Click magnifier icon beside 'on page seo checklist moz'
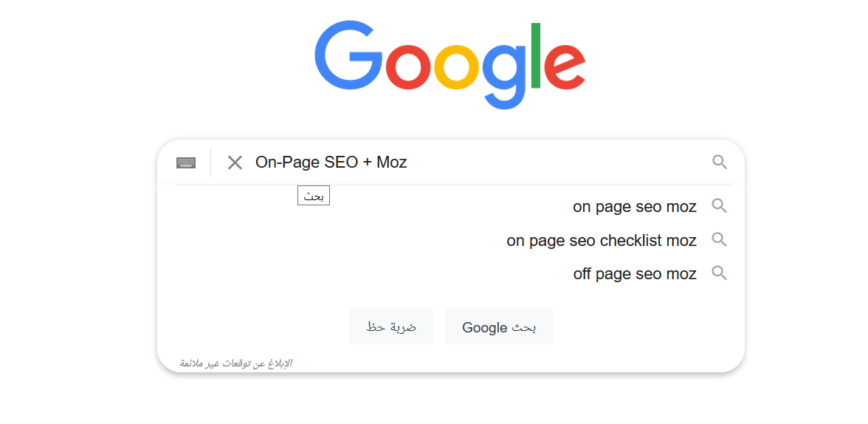The image size is (868, 424). coord(720,240)
